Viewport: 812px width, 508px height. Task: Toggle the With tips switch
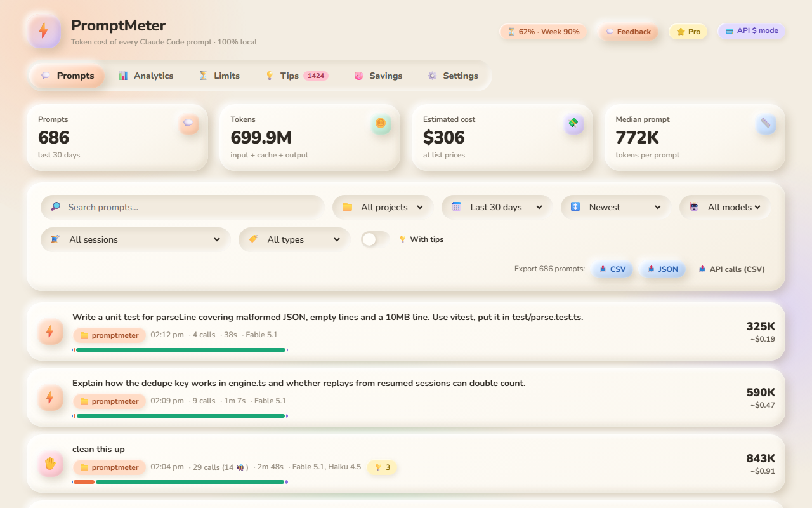tap(376, 239)
